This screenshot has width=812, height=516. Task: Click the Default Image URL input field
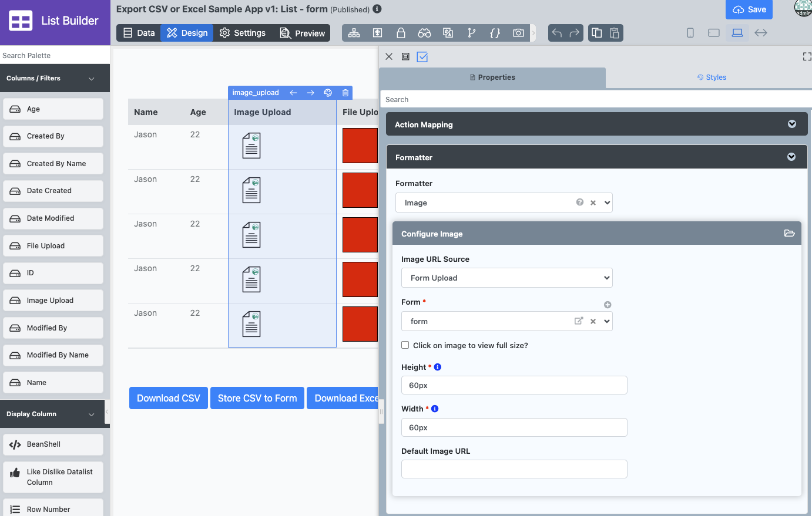(514, 469)
